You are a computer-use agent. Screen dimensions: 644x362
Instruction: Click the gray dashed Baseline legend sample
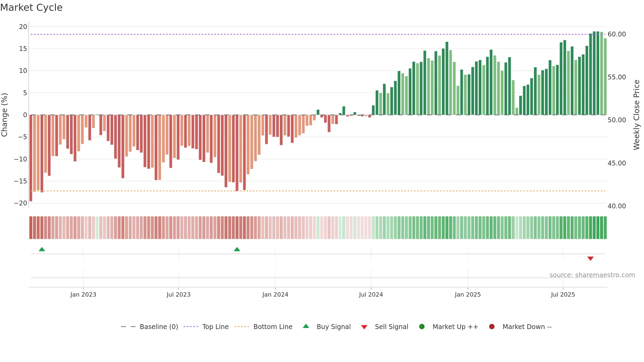pos(128,327)
